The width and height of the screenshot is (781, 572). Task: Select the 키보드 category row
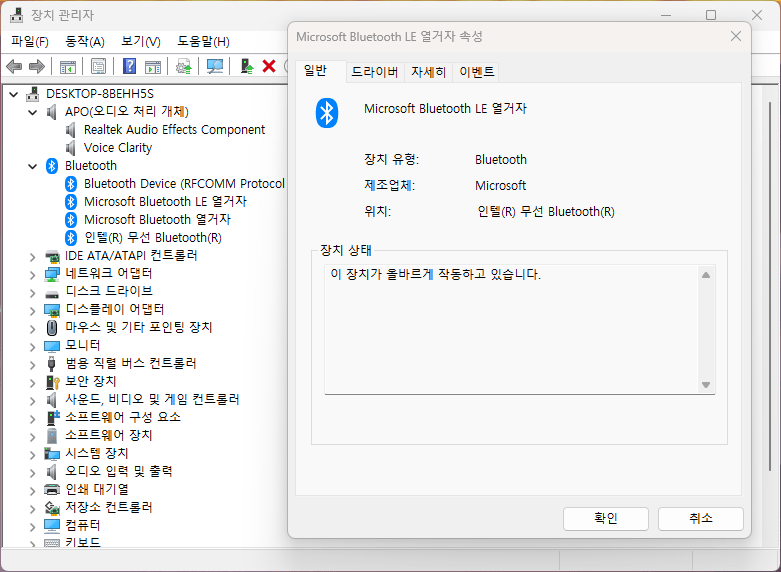coord(83,542)
